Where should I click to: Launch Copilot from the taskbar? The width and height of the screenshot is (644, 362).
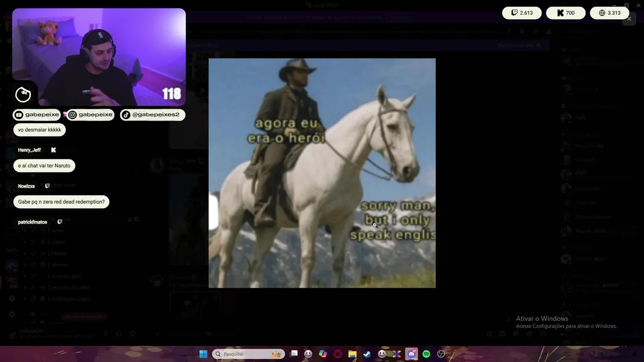click(x=323, y=354)
